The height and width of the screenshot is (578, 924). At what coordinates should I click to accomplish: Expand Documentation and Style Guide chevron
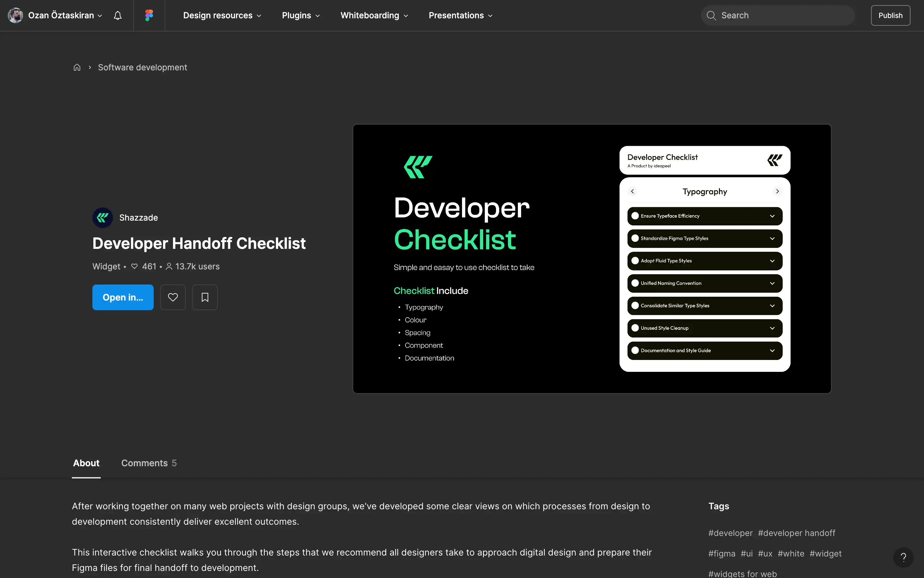(x=772, y=351)
